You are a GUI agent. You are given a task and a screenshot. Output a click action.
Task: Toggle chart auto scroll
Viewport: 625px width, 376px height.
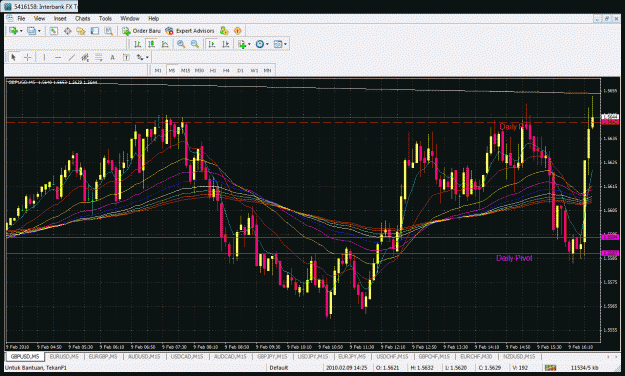pos(212,44)
